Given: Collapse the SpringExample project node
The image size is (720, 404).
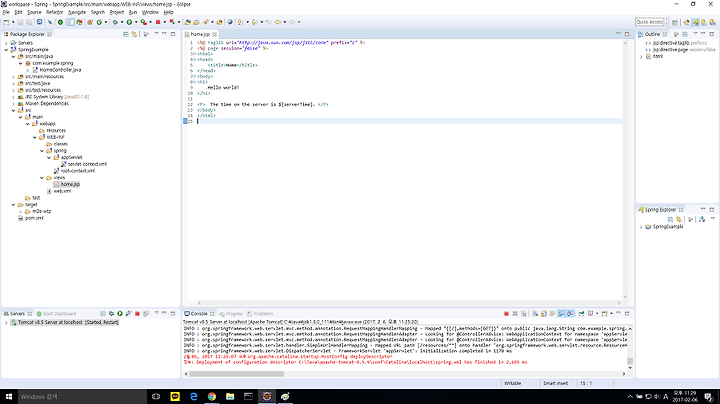Looking at the screenshot, I should click(6, 50).
